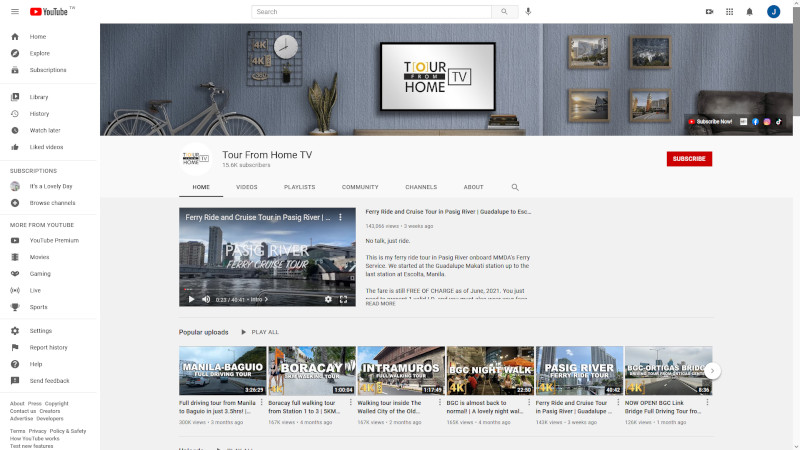
Task: Open the channel's Facebook link icon
Action: coord(755,121)
